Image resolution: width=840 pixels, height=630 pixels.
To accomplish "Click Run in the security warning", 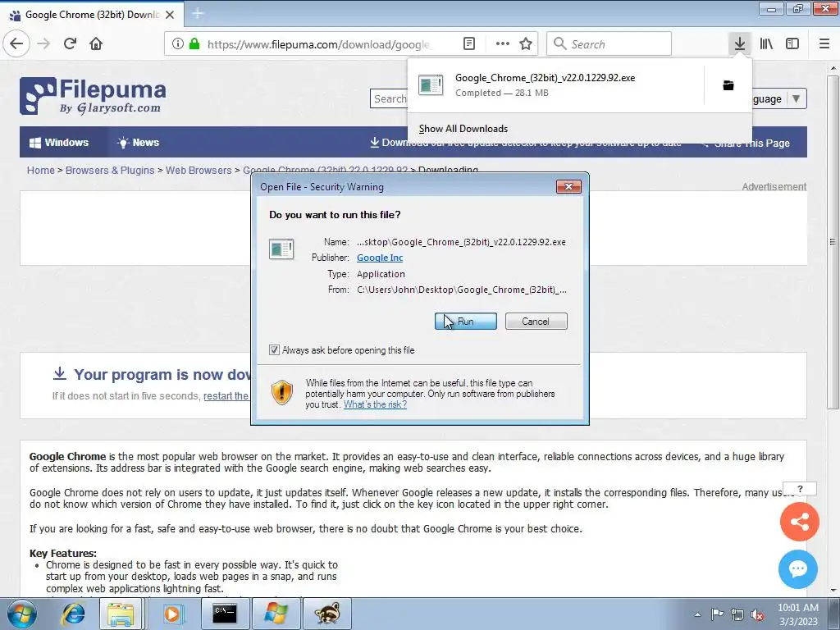I will [466, 322].
